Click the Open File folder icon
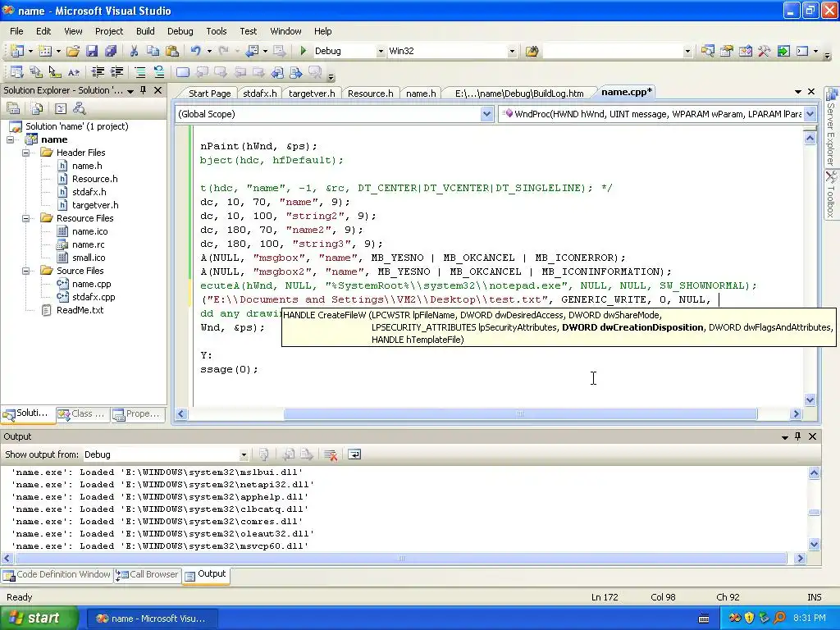This screenshot has width=840, height=630. 73,51
